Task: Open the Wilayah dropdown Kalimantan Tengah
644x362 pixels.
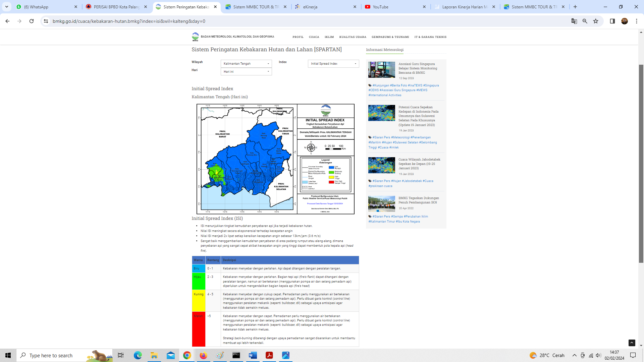Action: (246, 64)
